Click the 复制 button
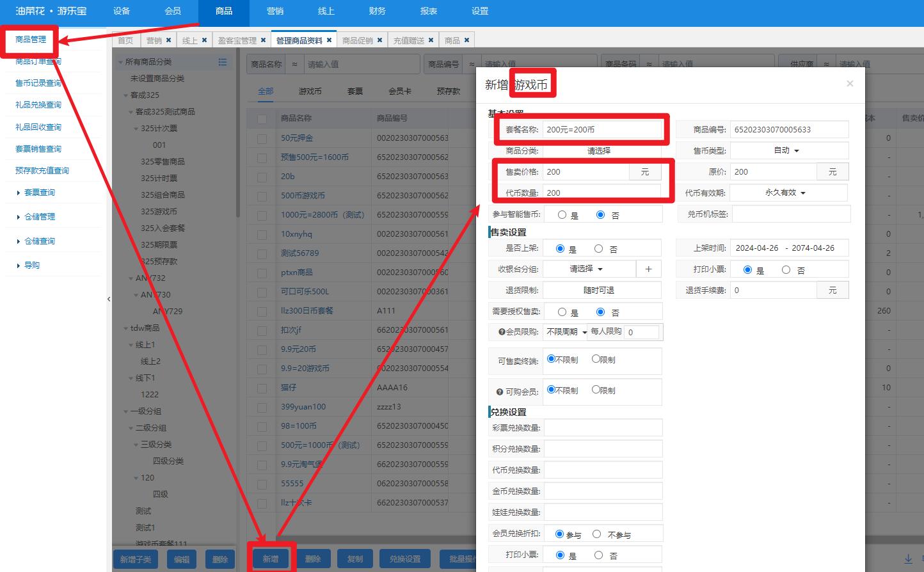The width and height of the screenshot is (924, 572). point(355,559)
